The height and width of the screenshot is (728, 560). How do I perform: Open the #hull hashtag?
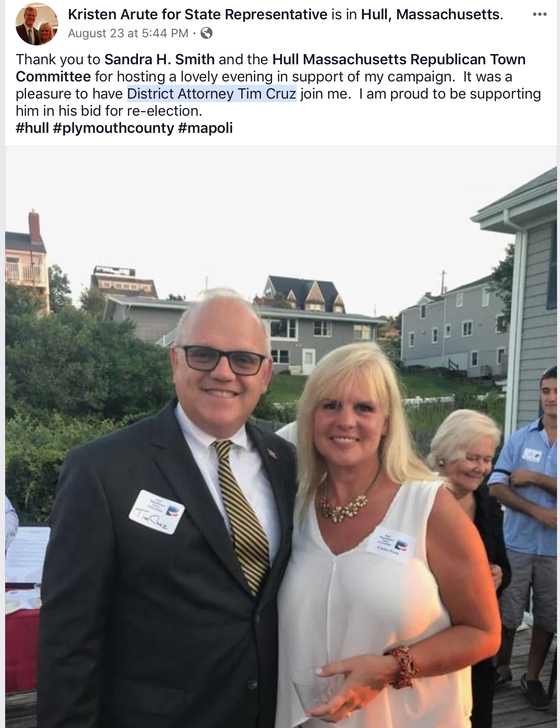tap(33, 128)
